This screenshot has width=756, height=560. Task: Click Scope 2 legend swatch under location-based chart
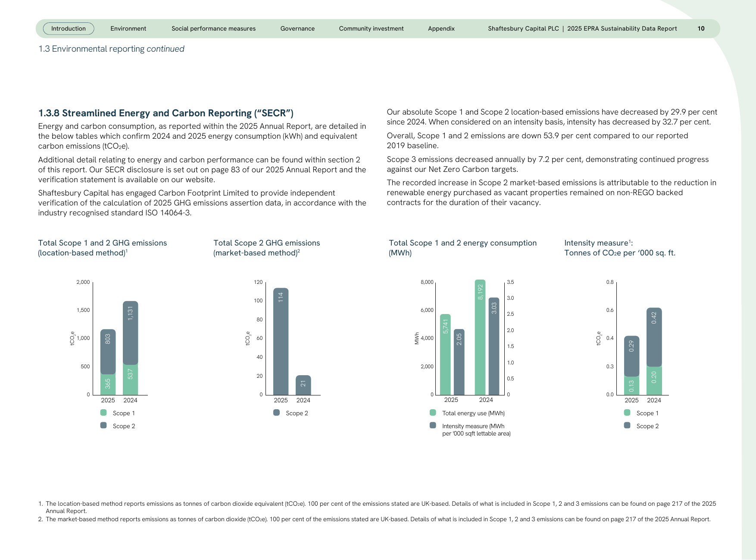pyautogui.click(x=103, y=426)
